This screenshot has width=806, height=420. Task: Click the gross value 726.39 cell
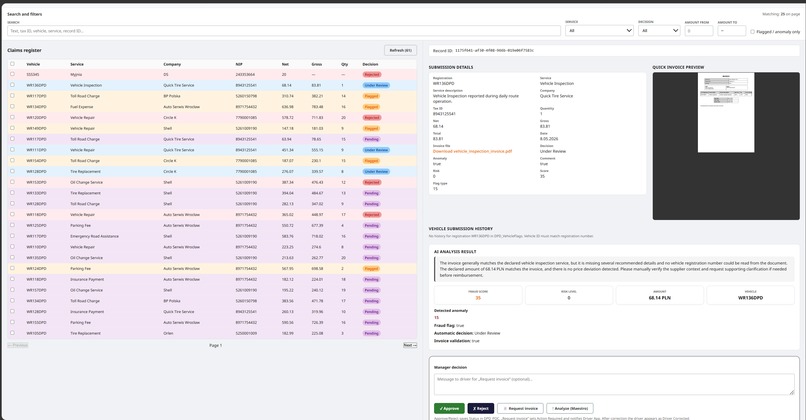pos(317,322)
